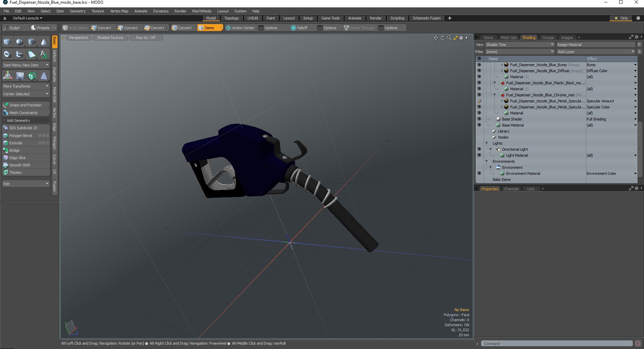Open the Shader Tree view dropdown
Viewport: 644px width, 349px height.
coord(520,45)
